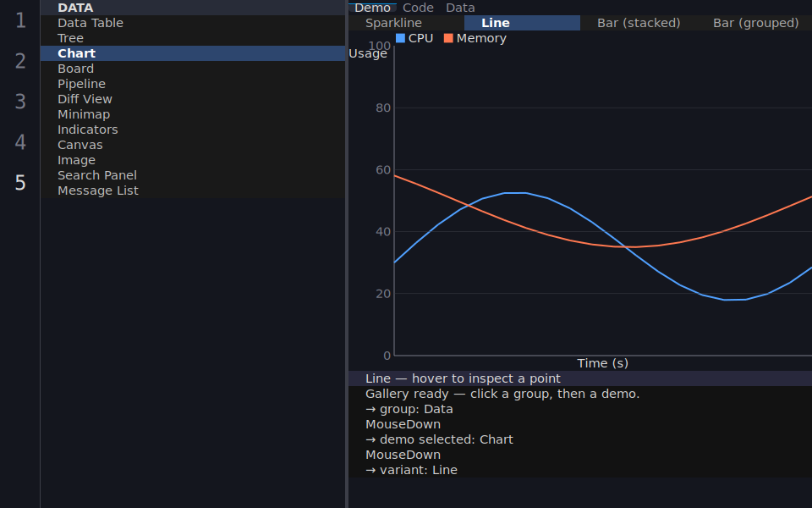Select group number 1 in the left rail
This screenshot has width=812, height=508.
(x=20, y=20)
